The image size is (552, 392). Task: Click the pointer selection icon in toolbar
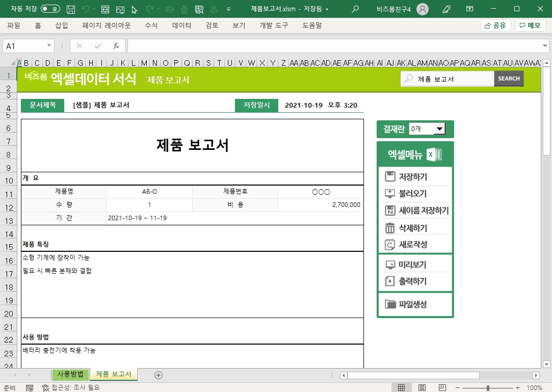pos(135,9)
